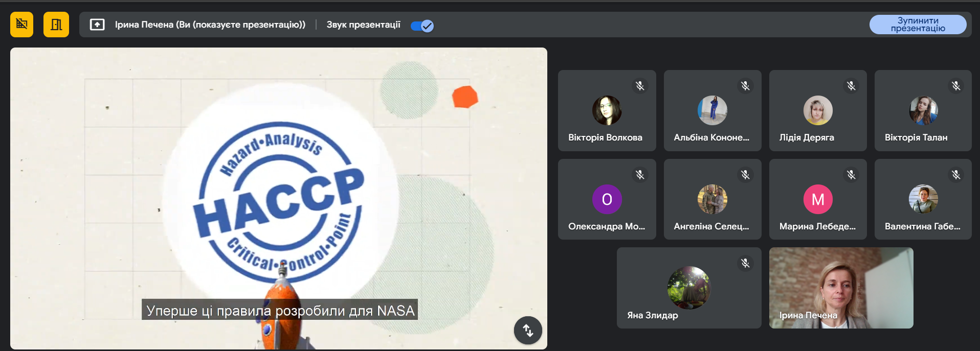The height and width of the screenshot is (351, 980).
Task: Click Зупинити презентацію button
Action: point(918,25)
